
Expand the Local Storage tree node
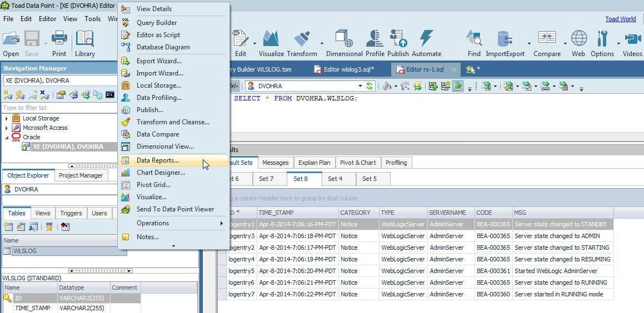(x=7, y=118)
